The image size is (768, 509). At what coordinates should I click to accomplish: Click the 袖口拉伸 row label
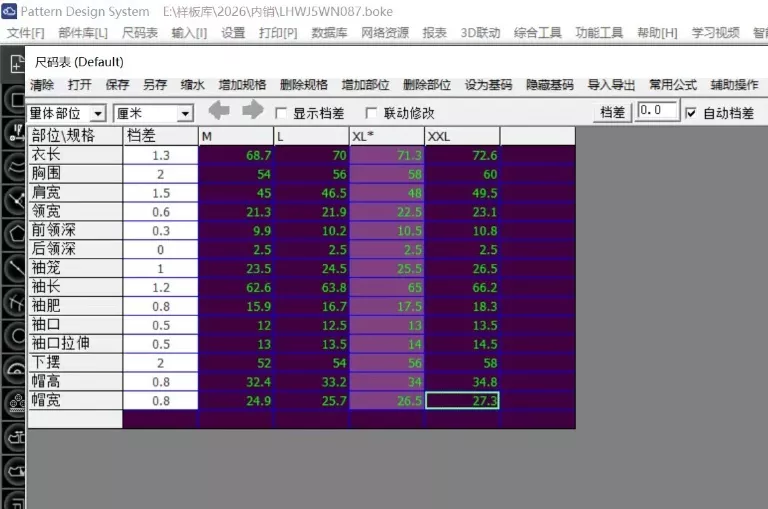(75, 344)
